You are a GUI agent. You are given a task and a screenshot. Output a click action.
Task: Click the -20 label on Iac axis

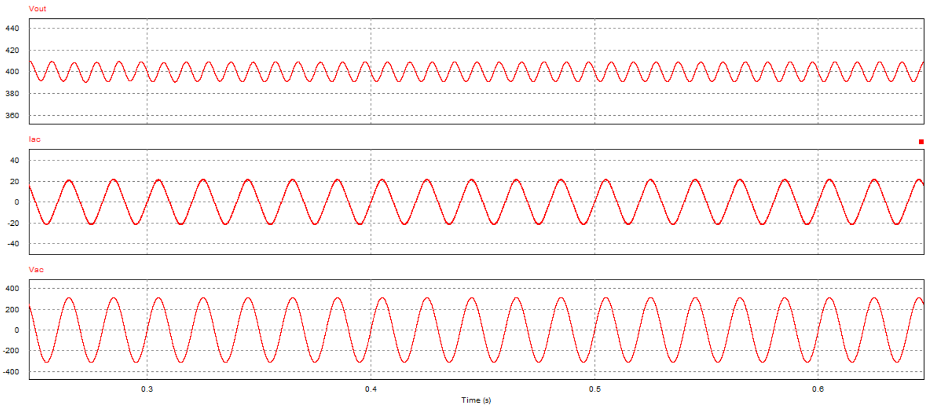tap(13, 223)
